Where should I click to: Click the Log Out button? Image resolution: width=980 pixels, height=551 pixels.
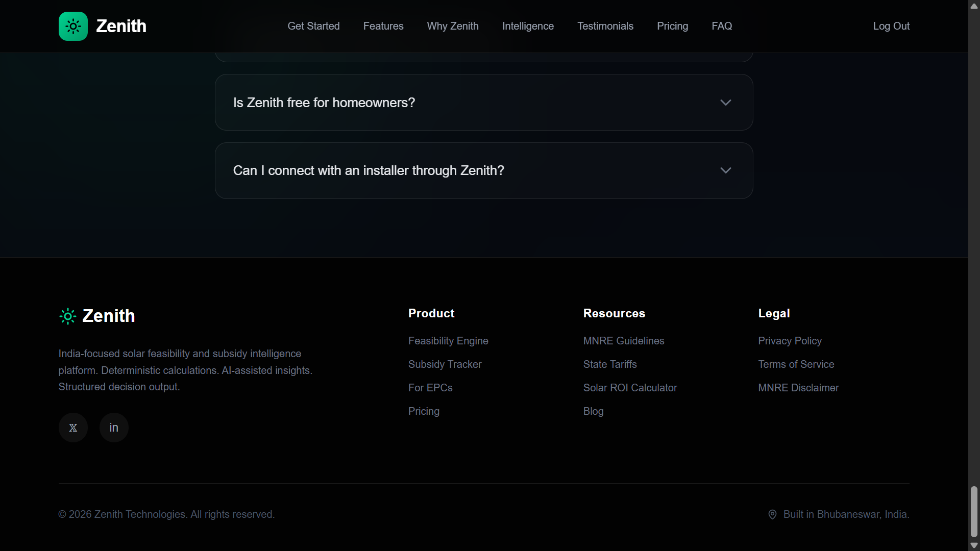891,26
